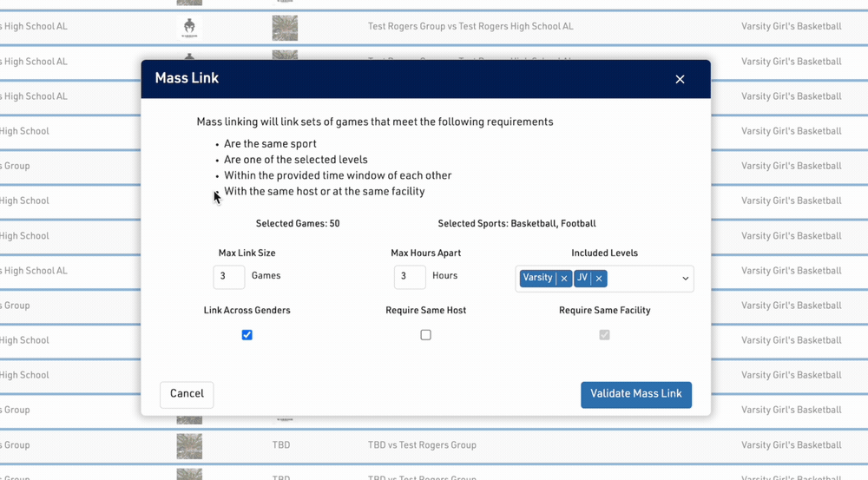The width and height of the screenshot is (868, 480).
Task: Click the Require Same Facility checkbox
Action: (x=604, y=335)
